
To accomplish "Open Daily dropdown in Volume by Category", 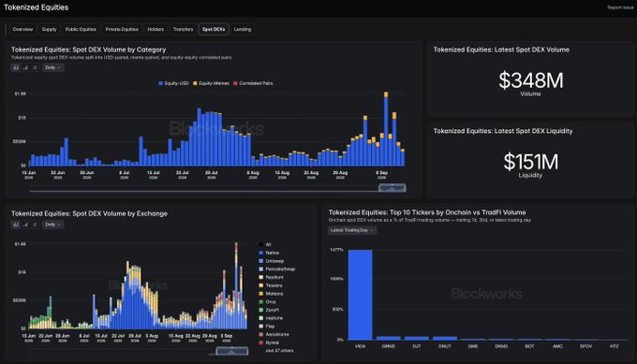I will [52, 67].
